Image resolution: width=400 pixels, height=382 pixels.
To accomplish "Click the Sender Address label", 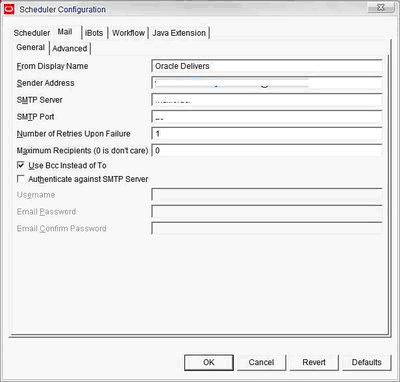I will pyautogui.click(x=45, y=83).
